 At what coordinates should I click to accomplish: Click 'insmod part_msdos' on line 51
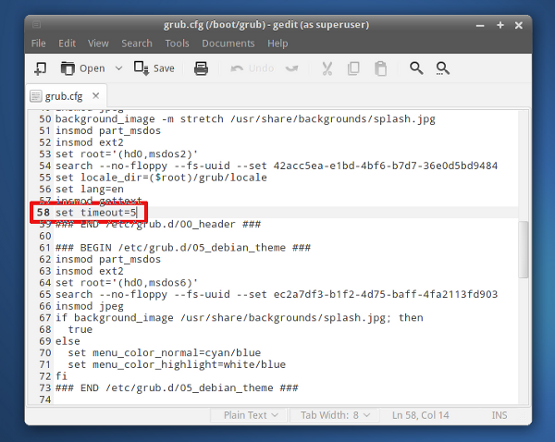[x=108, y=131]
